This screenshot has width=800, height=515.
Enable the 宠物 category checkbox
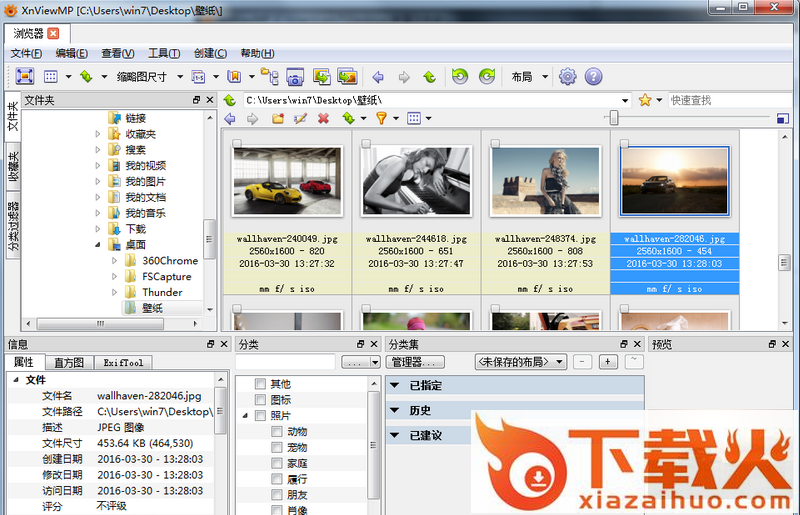(x=277, y=448)
